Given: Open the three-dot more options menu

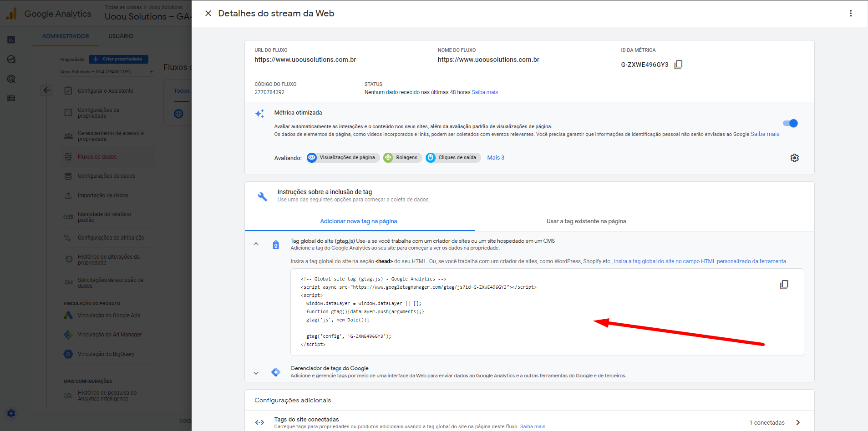Looking at the screenshot, I should pyautogui.click(x=850, y=14).
